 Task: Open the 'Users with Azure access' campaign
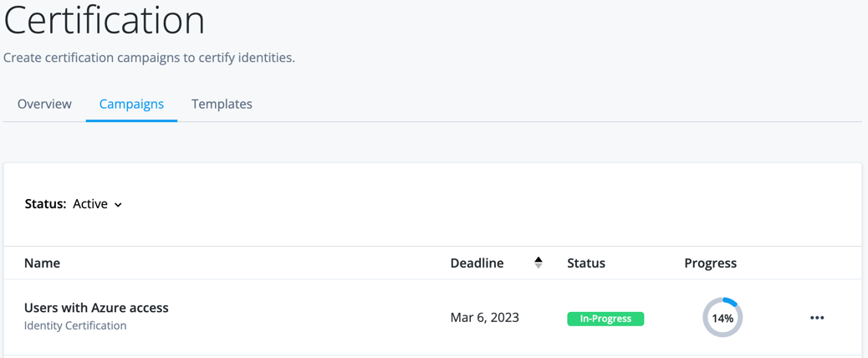click(96, 308)
